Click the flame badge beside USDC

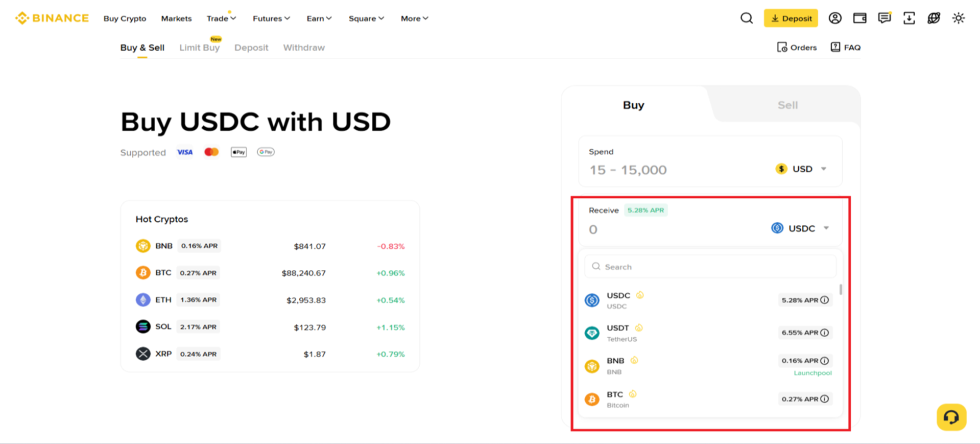pos(640,295)
